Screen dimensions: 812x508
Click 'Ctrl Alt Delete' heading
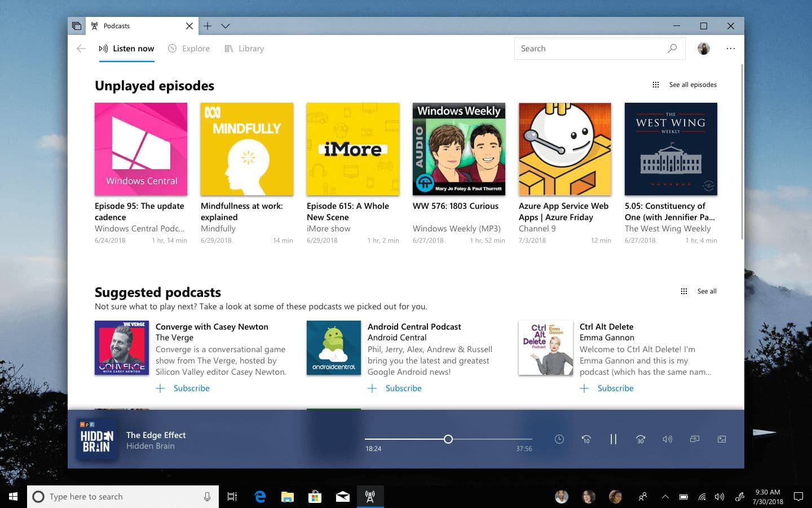[607, 327]
